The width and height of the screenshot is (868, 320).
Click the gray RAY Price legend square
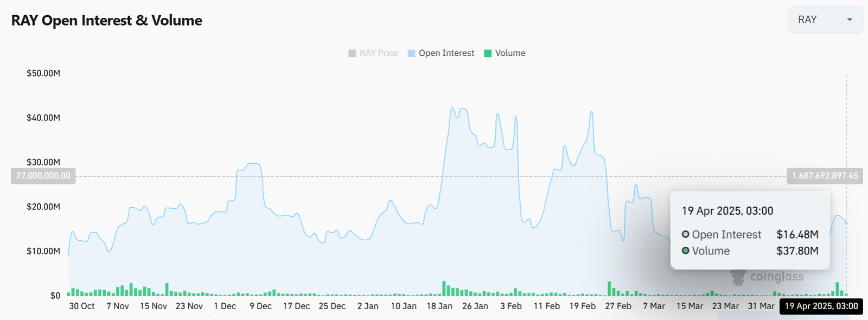[x=352, y=53]
